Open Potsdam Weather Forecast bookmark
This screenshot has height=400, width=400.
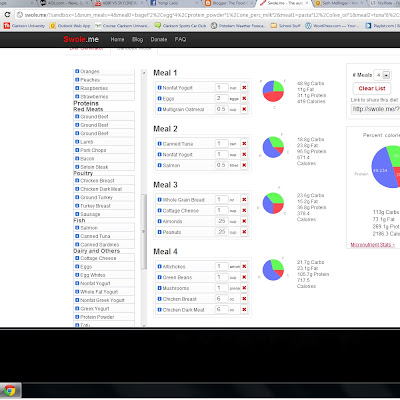(238, 26)
